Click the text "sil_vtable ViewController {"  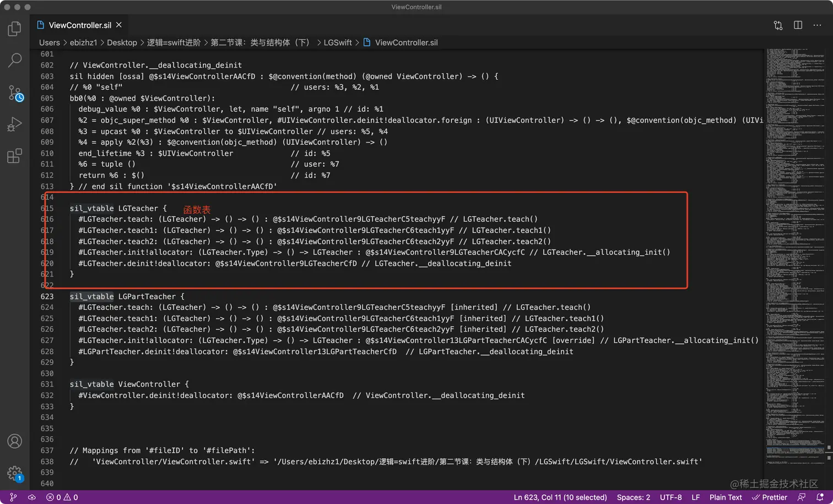(129, 384)
